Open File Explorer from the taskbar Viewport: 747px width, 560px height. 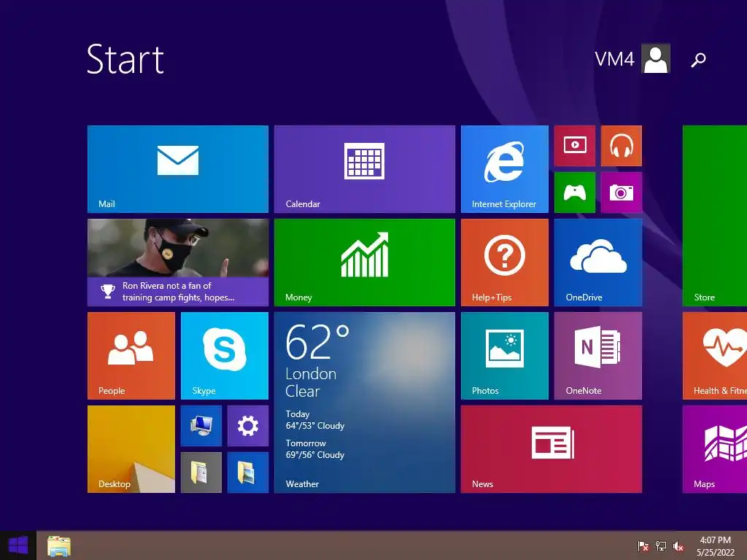58,545
